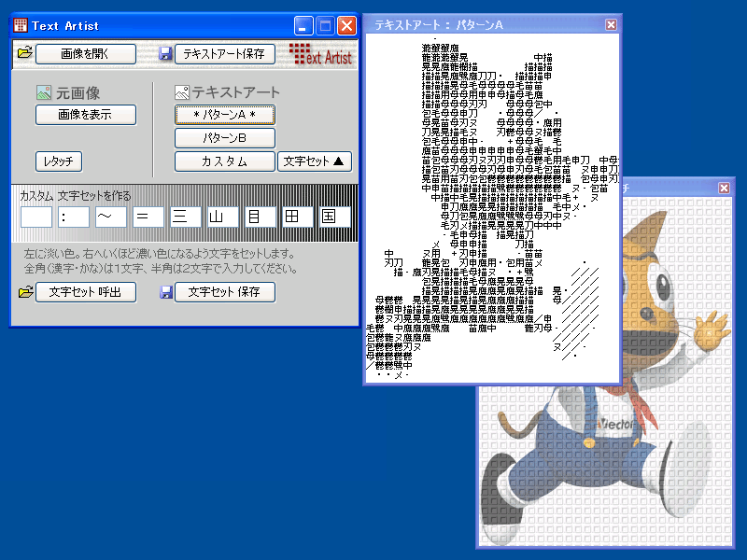Viewport: 747px width, 560px height.
Task: Click the カスタム button
Action: 225,161
